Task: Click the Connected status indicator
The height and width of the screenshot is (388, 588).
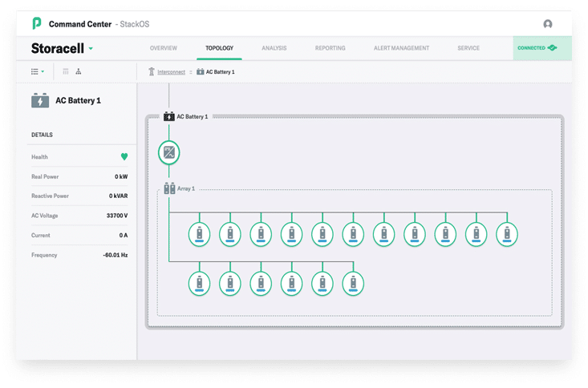Action: [x=542, y=48]
